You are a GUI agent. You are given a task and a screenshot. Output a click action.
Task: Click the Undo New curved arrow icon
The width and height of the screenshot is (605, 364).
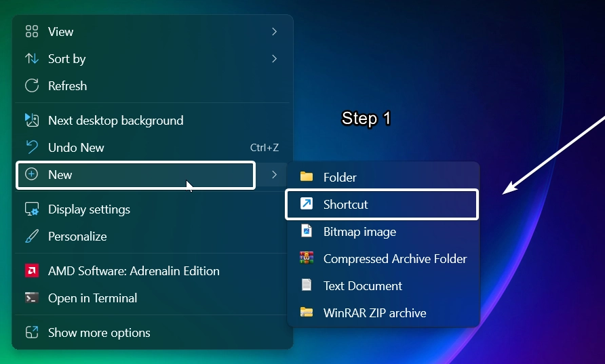(x=32, y=147)
